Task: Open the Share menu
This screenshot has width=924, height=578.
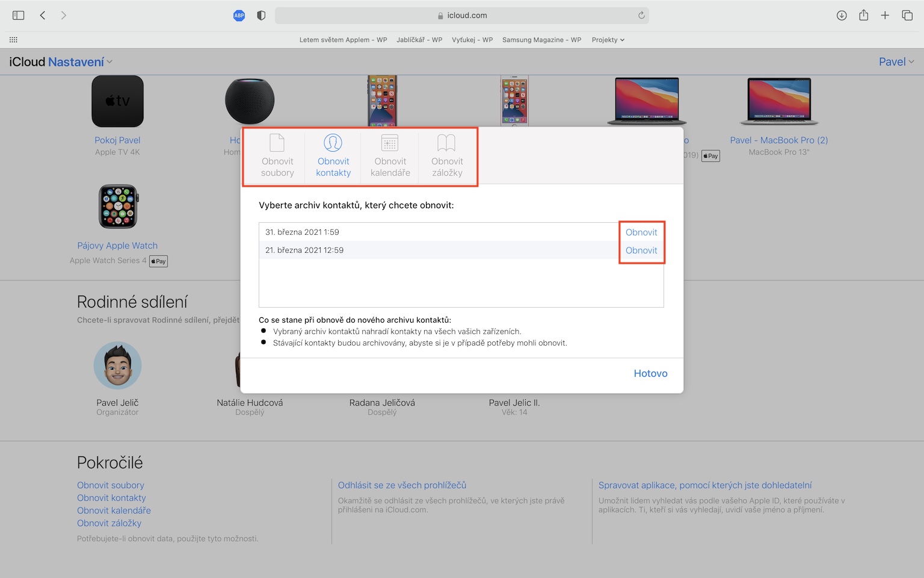Action: pyautogui.click(x=863, y=16)
